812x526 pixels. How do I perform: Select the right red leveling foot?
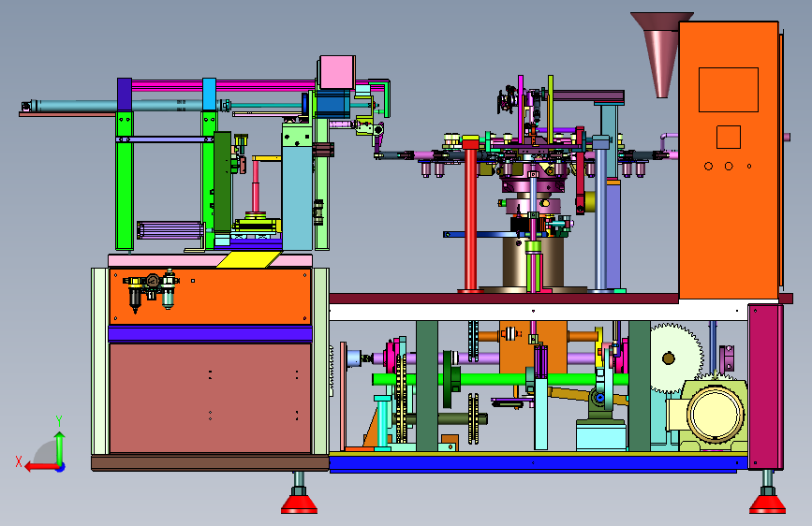click(x=767, y=504)
